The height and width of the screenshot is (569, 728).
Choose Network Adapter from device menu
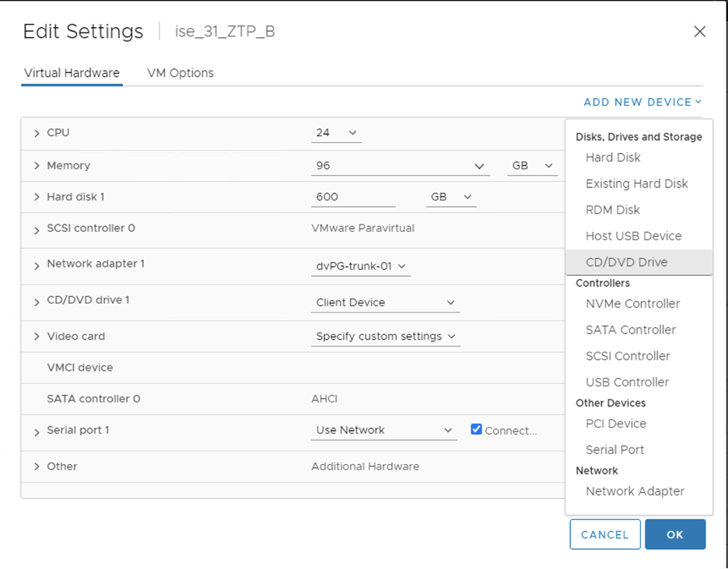point(635,491)
